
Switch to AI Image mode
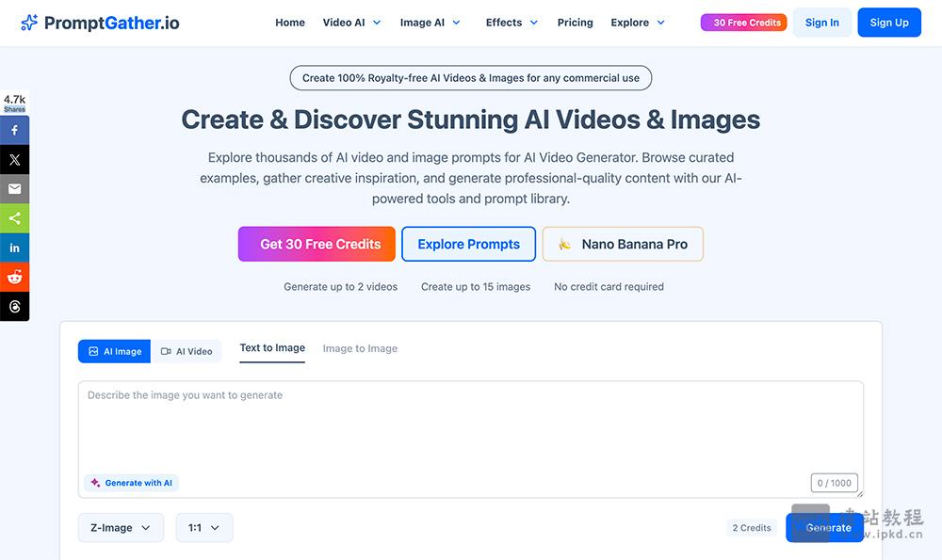coord(114,351)
